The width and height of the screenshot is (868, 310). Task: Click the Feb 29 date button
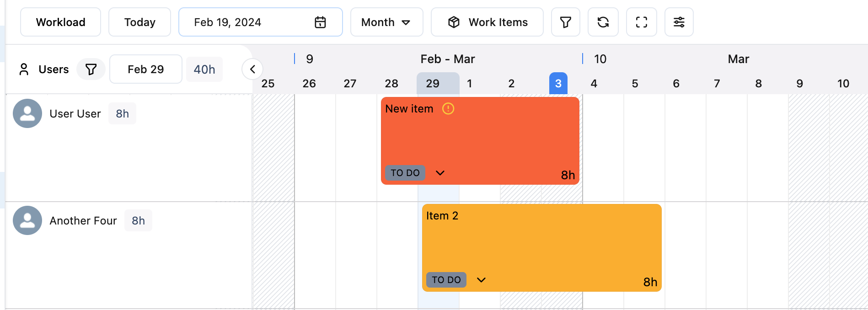145,69
